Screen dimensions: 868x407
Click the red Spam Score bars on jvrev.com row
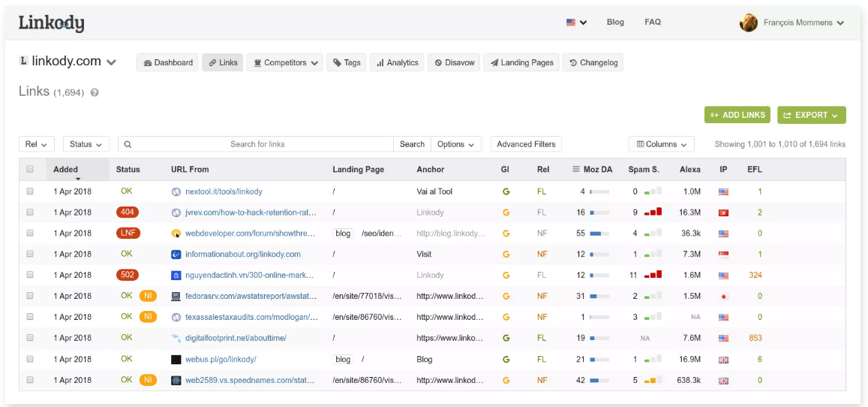653,212
